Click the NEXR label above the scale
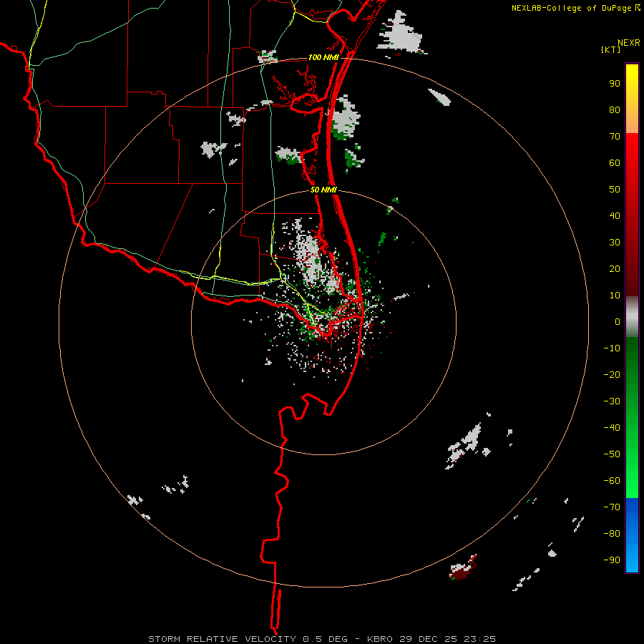This screenshot has height=644, width=644. [629, 43]
